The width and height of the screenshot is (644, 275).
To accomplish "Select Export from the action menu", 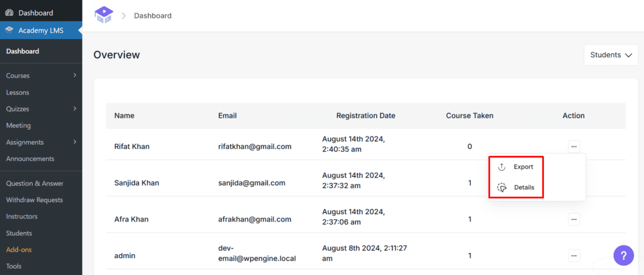I will (x=523, y=167).
